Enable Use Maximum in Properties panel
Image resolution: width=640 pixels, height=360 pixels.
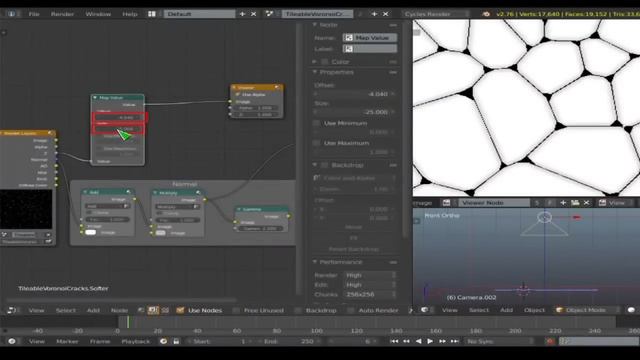[316, 143]
